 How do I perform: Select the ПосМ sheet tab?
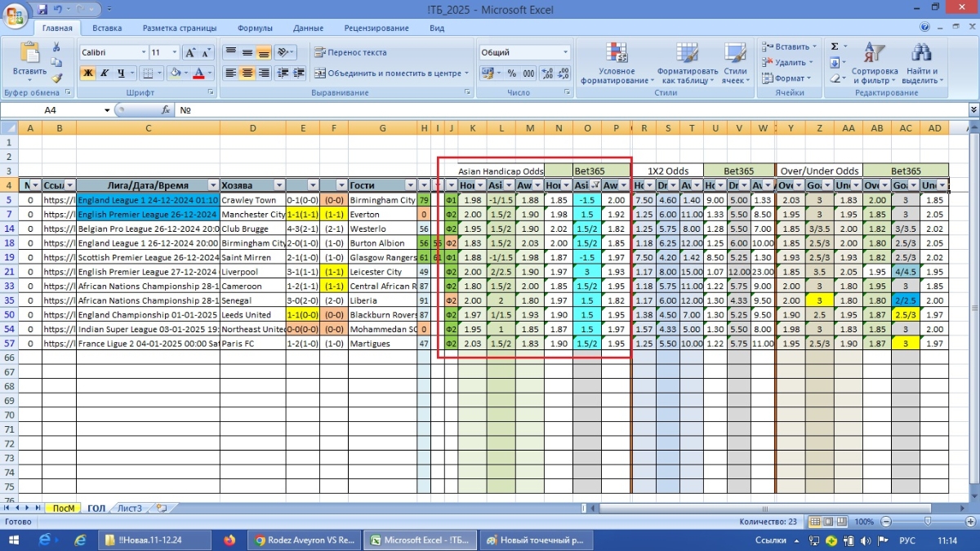pyautogui.click(x=63, y=508)
